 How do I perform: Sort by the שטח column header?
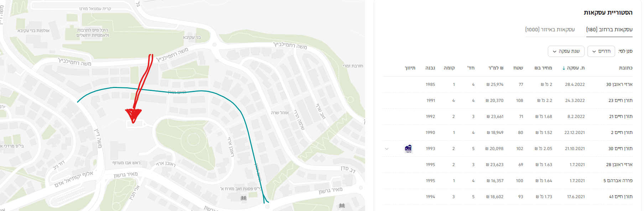coord(518,68)
